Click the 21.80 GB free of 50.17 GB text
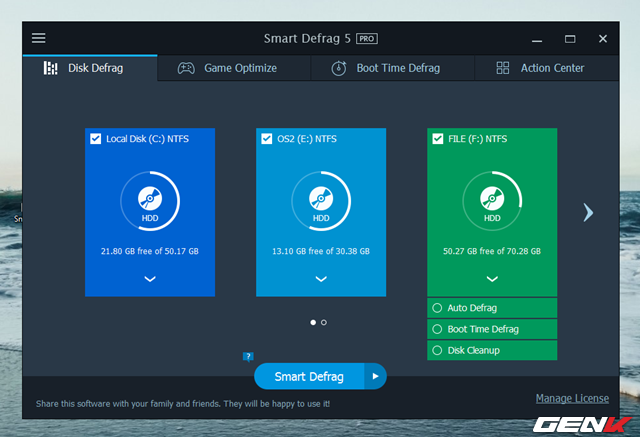 pyautogui.click(x=150, y=251)
